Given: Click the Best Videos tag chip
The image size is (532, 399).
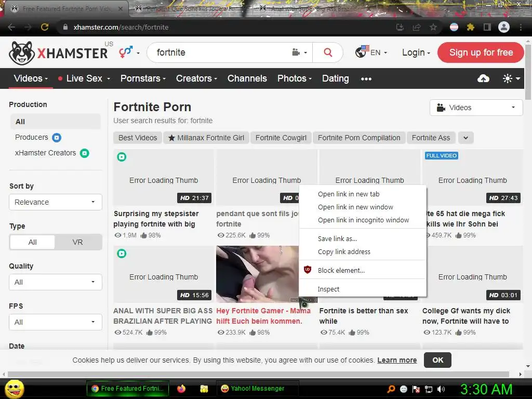Looking at the screenshot, I should coord(138,138).
